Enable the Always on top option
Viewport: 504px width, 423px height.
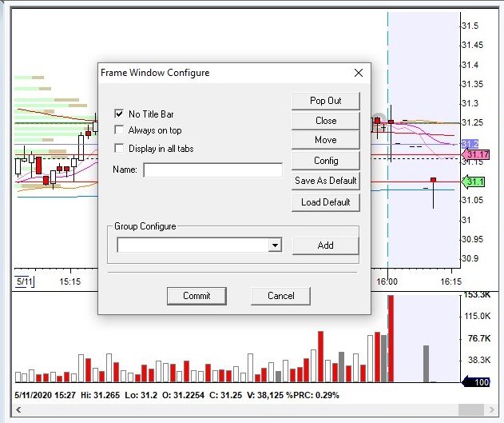click(x=120, y=130)
